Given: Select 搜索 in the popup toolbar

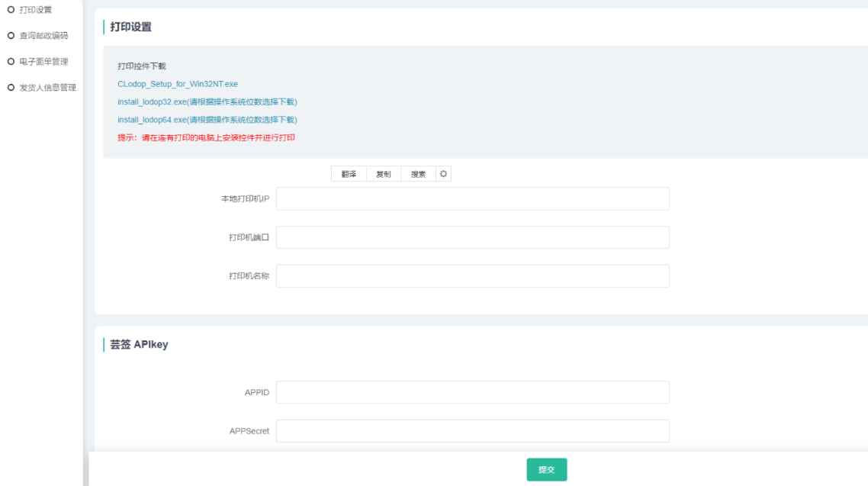Looking at the screenshot, I should pyautogui.click(x=418, y=174).
